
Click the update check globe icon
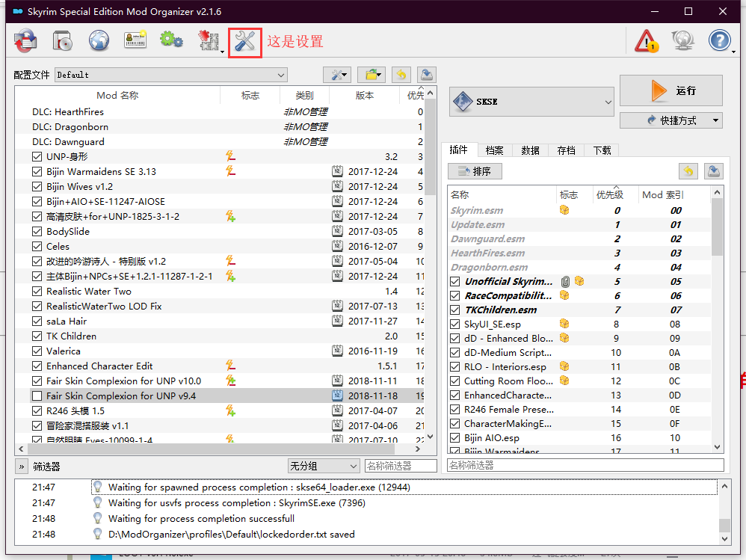click(682, 40)
